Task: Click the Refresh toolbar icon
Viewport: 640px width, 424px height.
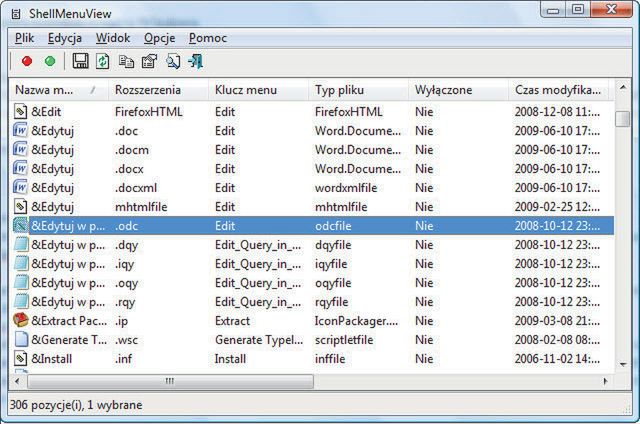Action: (102, 61)
